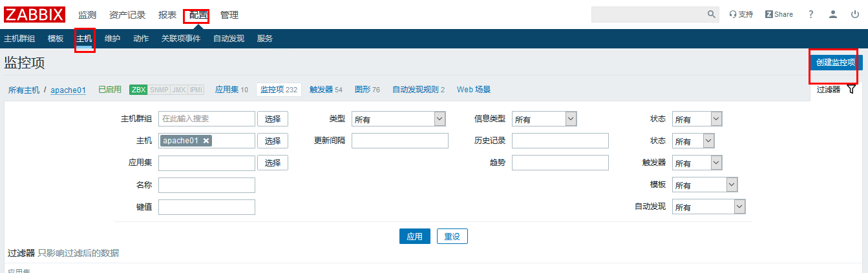The width and height of the screenshot is (868, 273).
Task: Open the 类型 dropdown
Action: (x=399, y=119)
